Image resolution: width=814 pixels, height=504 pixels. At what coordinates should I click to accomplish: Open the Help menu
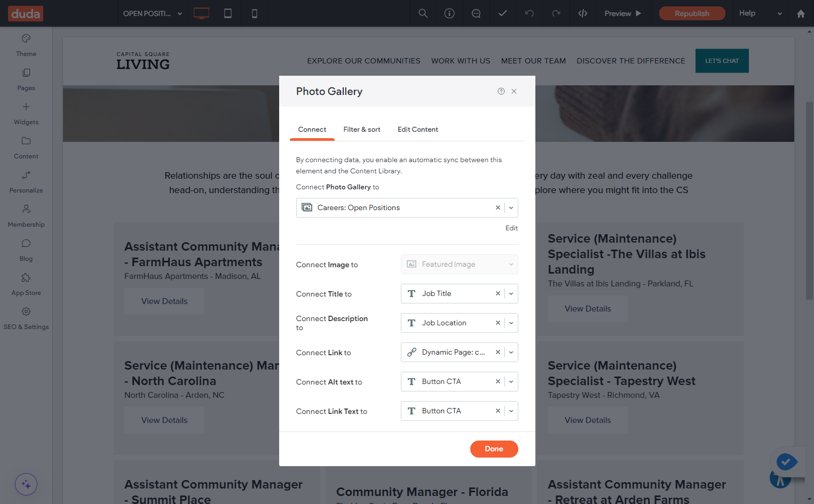coord(761,13)
